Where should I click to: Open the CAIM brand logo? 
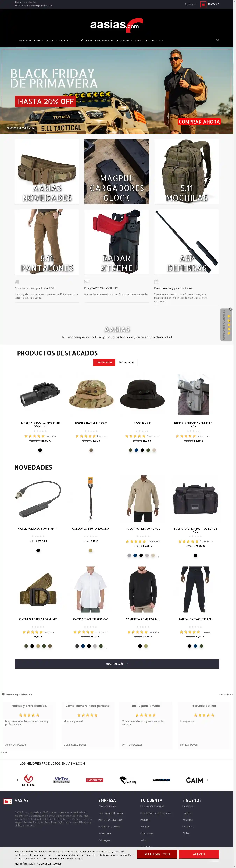pyautogui.click(x=195, y=780)
